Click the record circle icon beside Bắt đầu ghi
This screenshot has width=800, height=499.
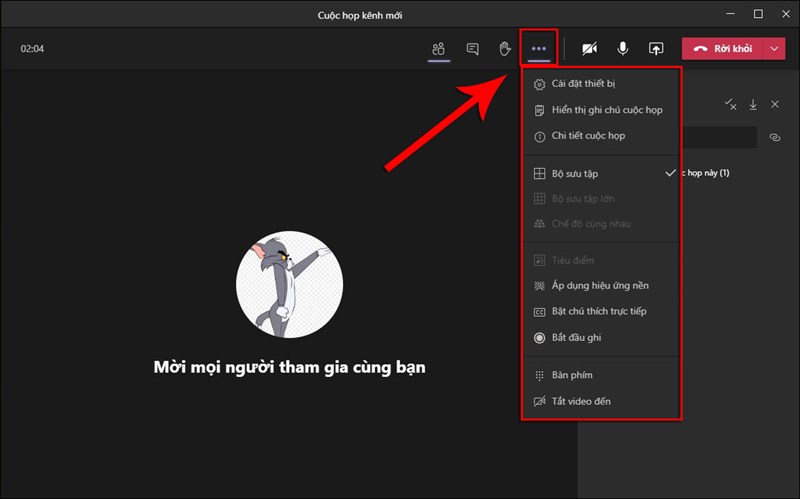539,338
